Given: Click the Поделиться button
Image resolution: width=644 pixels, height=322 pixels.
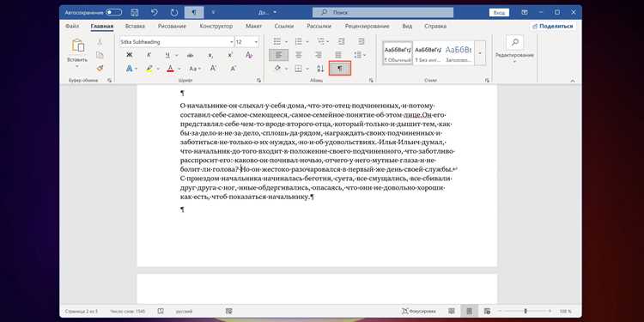Looking at the screenshot, I should pyautogui.click(x=553, y=26).
